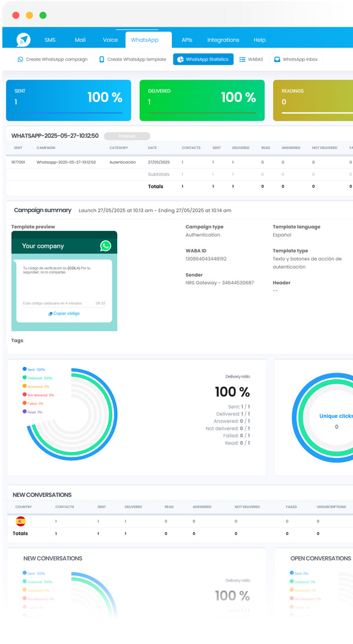Click the Spain flag icon

tap(21, 521)
